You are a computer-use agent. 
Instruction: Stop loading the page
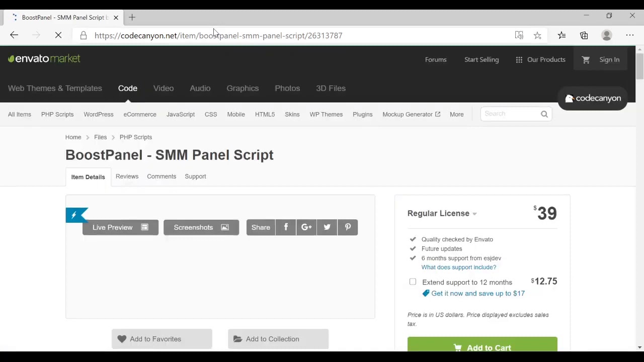[58, 35]
